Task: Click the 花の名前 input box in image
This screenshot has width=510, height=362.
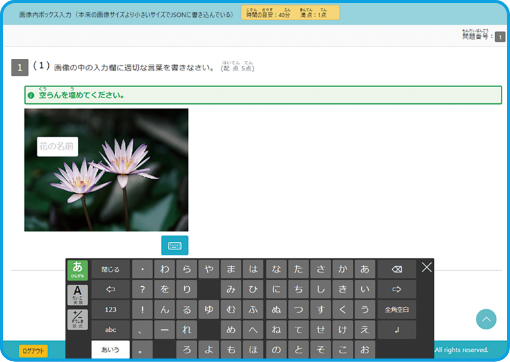Action: point(58,146)
